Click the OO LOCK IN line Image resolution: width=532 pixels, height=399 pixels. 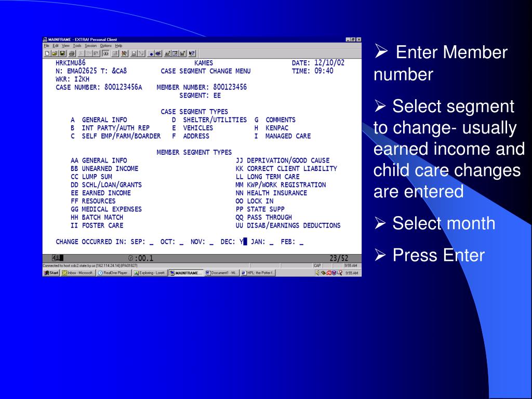[x=255, y=201]
